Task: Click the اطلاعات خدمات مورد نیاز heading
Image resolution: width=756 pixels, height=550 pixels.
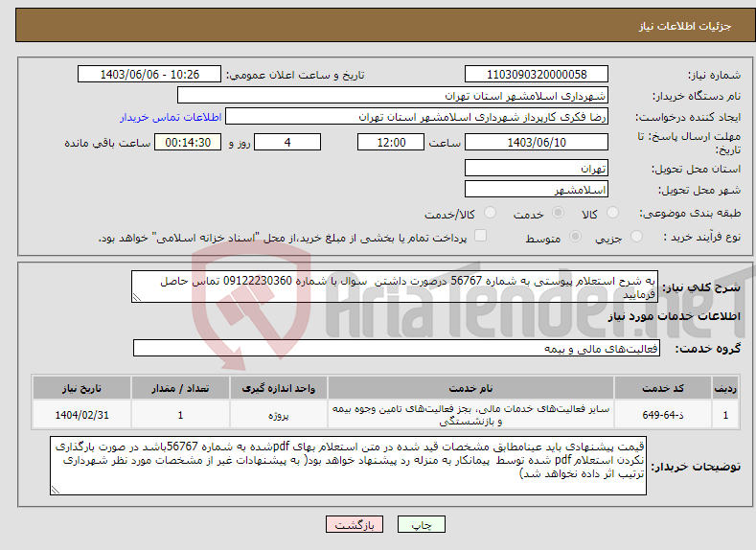Action: [x=674, y=316]
